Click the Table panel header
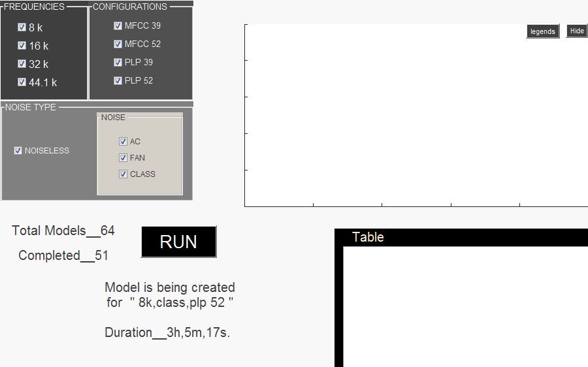This screenshot has width=588, height=367. click(x=368, y=237)
